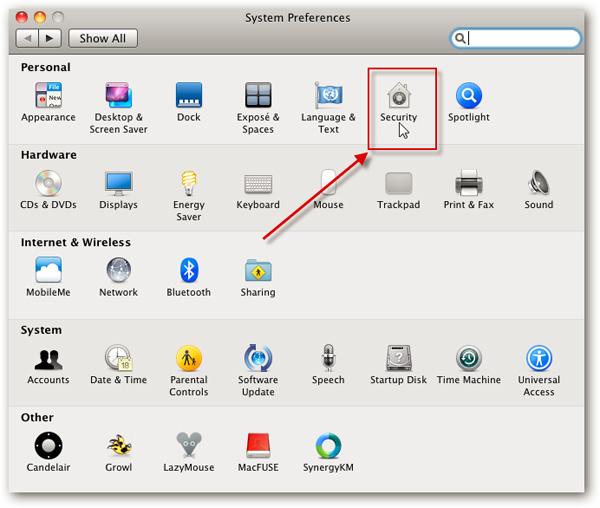This screenshot has width=600, height=508.
Task: Focus the System Preferences search field
Action: 516,38
